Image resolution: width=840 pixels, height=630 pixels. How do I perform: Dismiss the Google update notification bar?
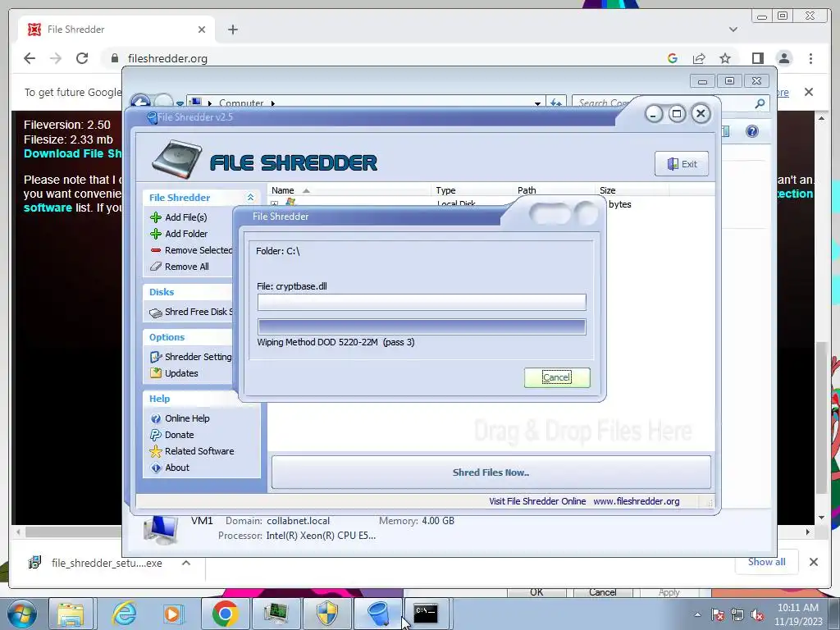[x=808, y=92]
